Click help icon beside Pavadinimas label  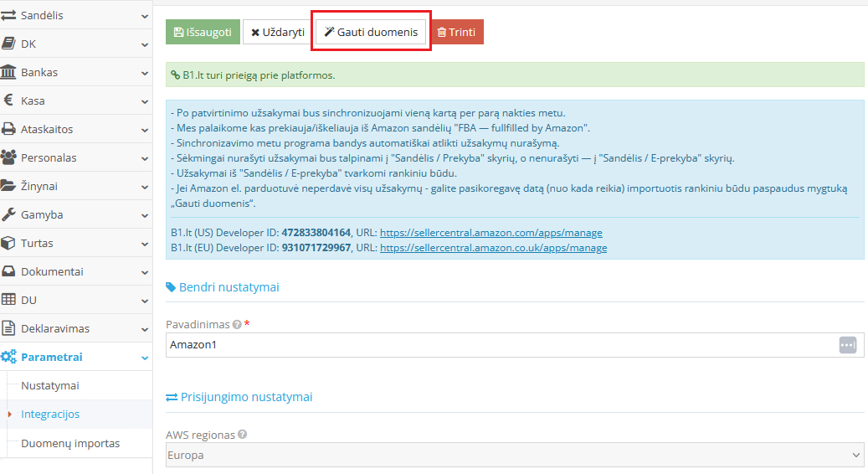(x=237, y=324)
